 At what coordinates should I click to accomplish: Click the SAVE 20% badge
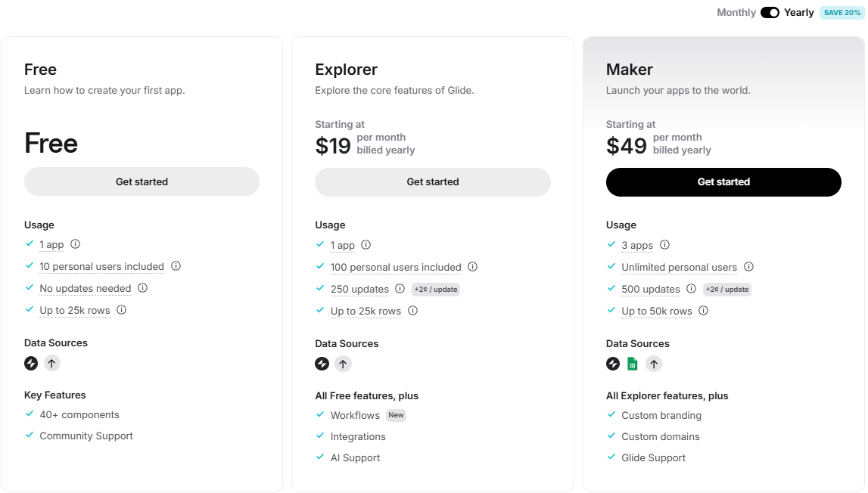[841, 12]
